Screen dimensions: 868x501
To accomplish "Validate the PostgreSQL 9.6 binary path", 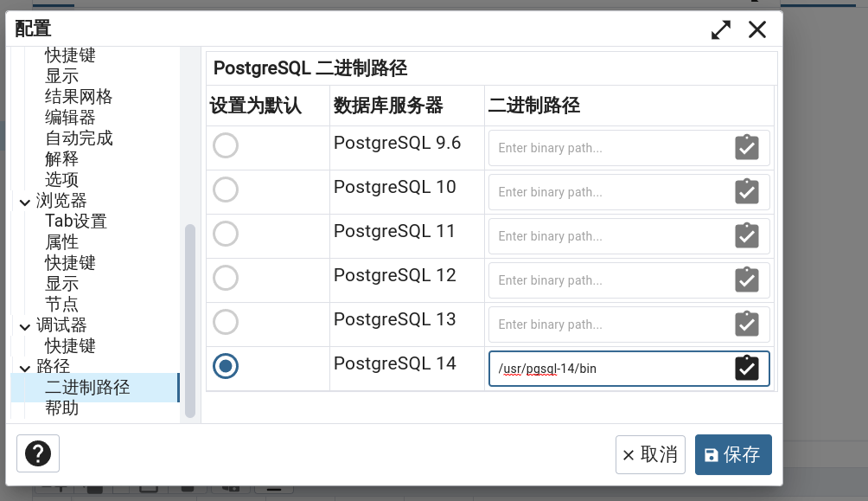I will 746,148.
